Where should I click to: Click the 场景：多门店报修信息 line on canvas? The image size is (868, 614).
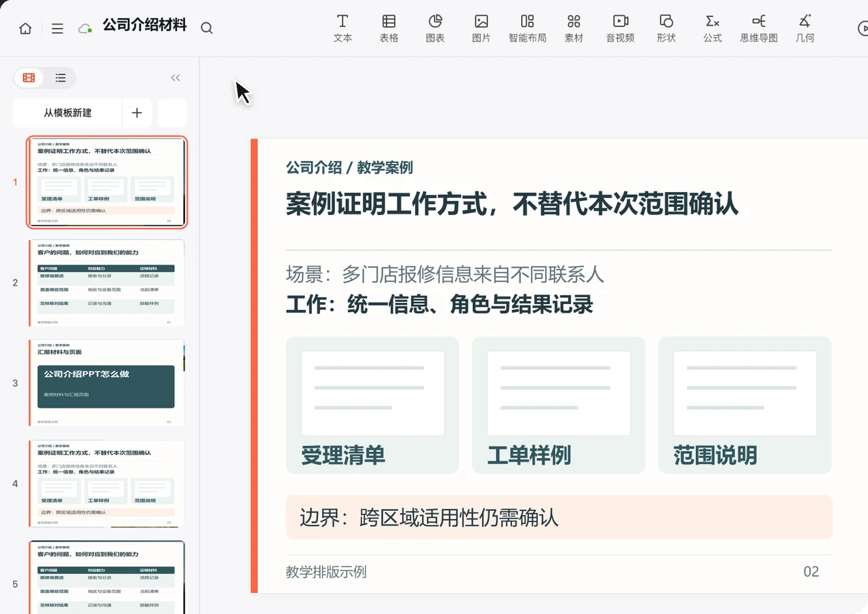(x=445, y=274)
